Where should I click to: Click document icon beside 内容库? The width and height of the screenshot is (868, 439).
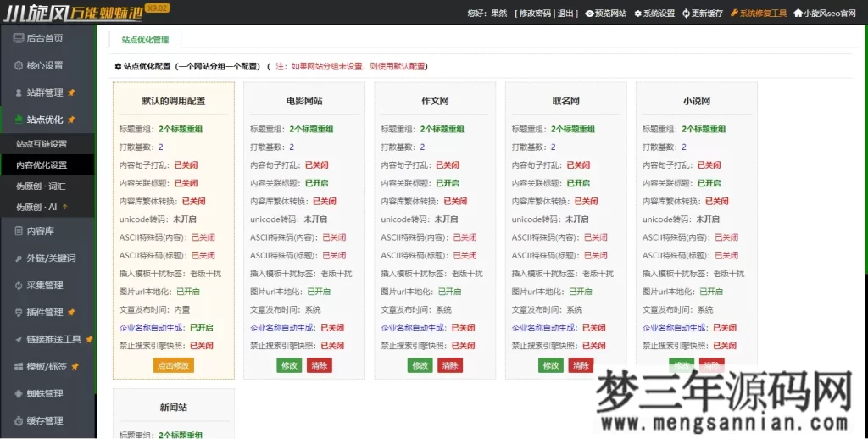pos(19,231)
